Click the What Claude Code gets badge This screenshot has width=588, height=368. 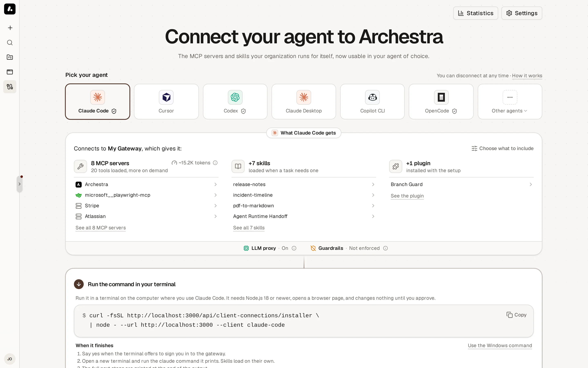click(304, 133)
